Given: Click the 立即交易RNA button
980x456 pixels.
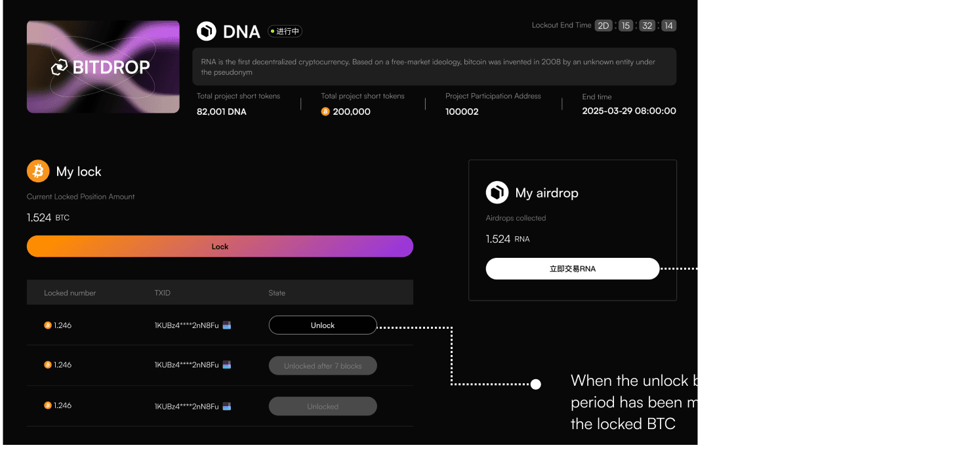Looking at the screenshot, I should click(573, 269).
